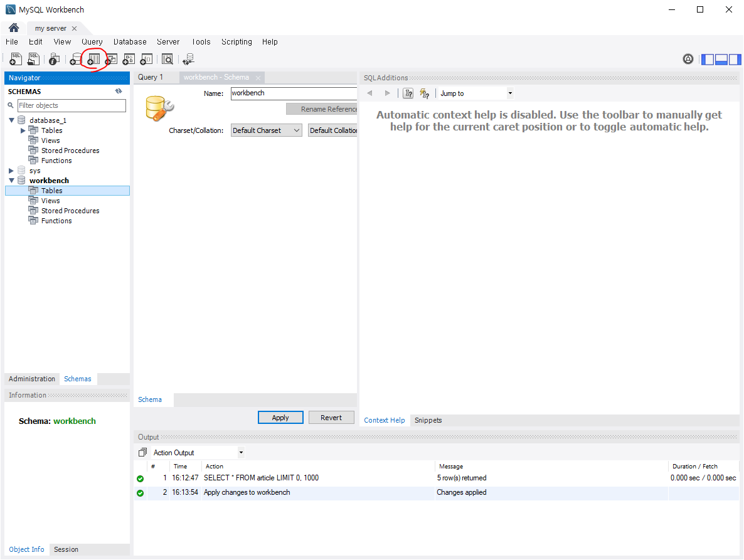
Task: Switch to the Context Help tab
Action: [385, 420]
